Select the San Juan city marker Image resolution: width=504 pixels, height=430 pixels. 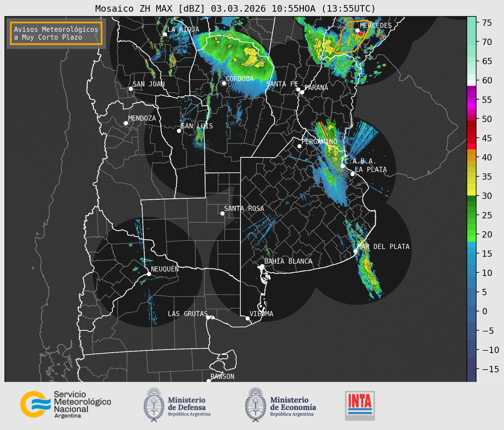131,89
